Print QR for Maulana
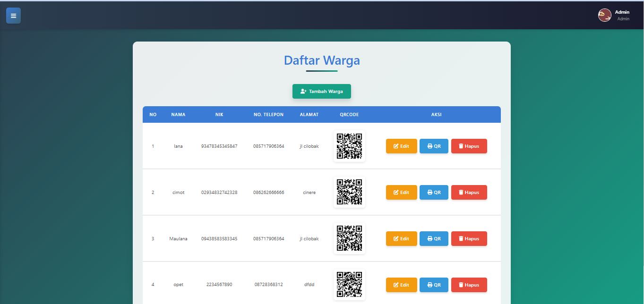The width and height of the screenshot is (644, 304). [x=434, y=239]
